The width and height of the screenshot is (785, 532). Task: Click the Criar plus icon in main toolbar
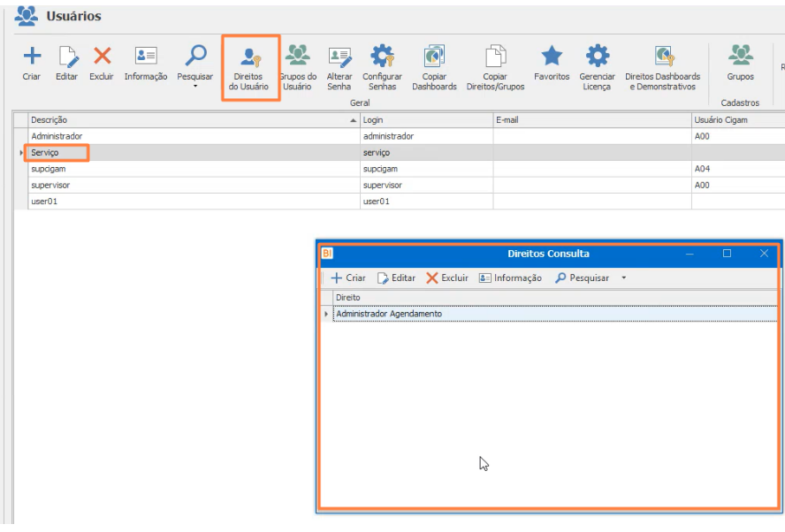pyautogui.click(x=32, y=56)
